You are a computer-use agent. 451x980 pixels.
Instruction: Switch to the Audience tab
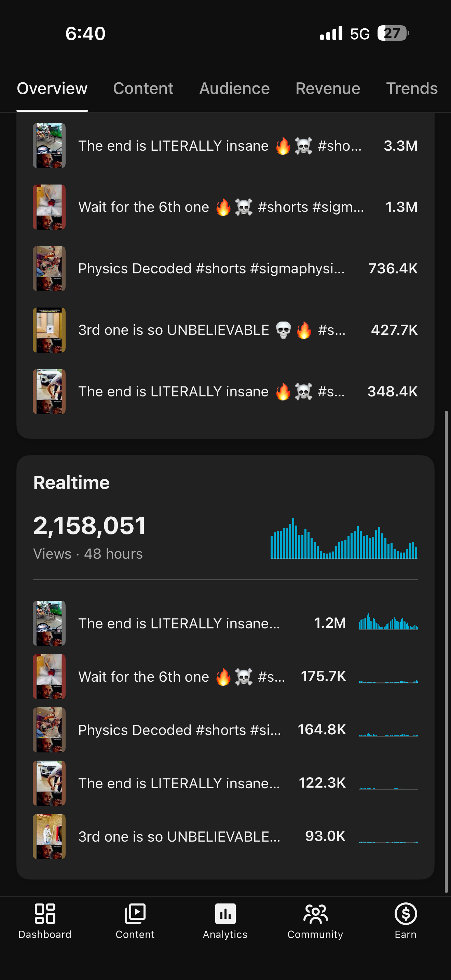coord(235,88)
